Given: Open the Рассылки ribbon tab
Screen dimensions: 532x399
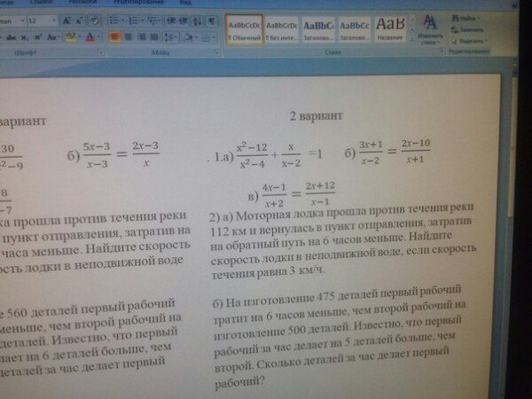Looking at the screenshot, I should tap(82, 2).
